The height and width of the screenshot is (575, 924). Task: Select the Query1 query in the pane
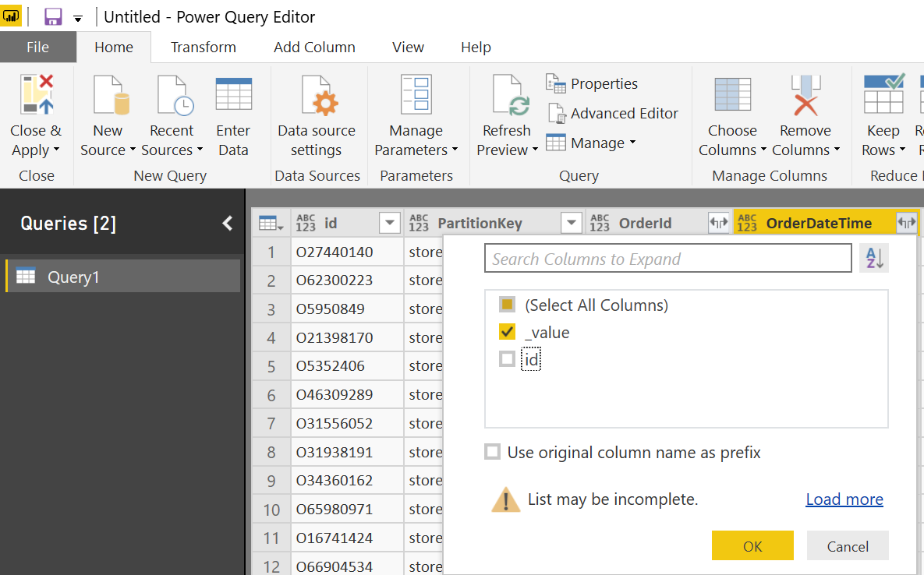tap(123, 276)
